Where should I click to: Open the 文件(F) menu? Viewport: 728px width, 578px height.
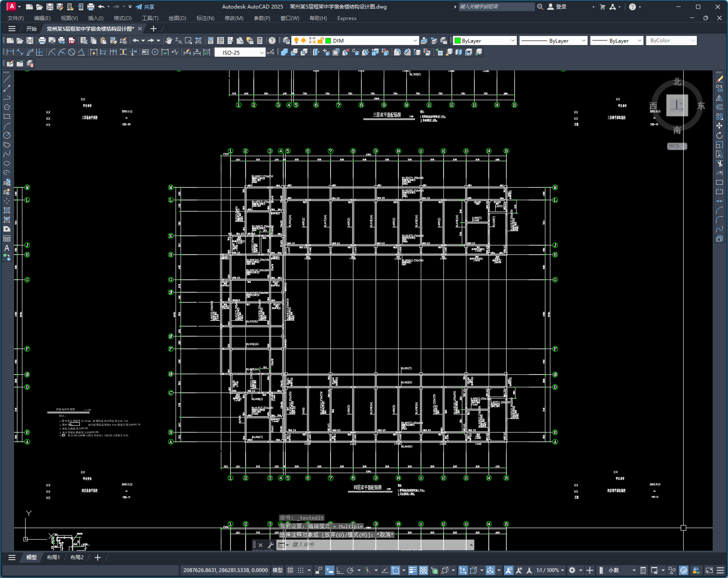(16, 18)
